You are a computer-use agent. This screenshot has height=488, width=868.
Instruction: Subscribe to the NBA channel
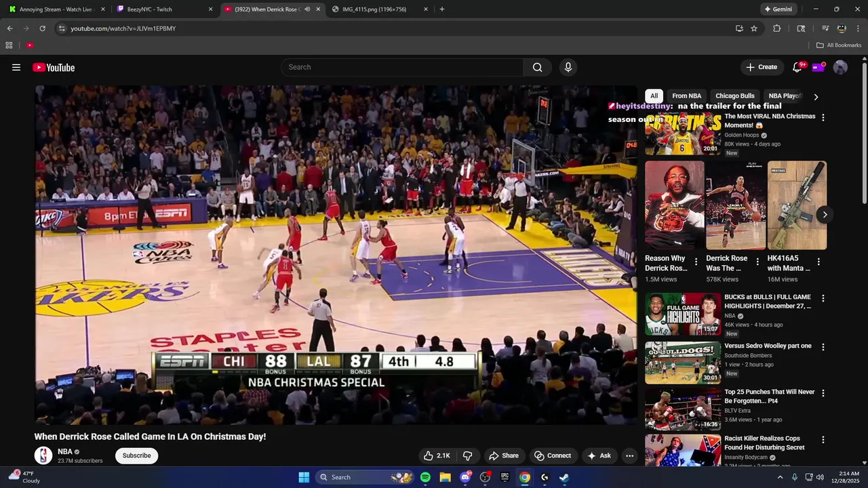point(136,455)
